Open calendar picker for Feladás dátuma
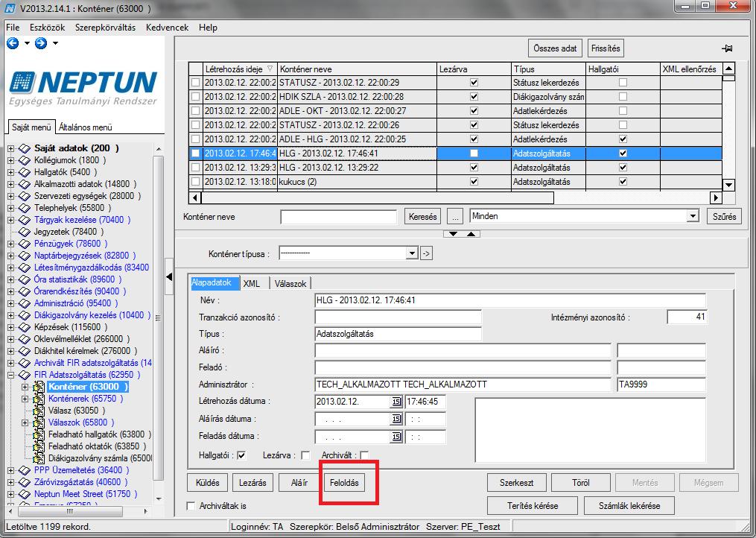The width and height of the screenshot is (756, 538). click(x=396, y=436)
